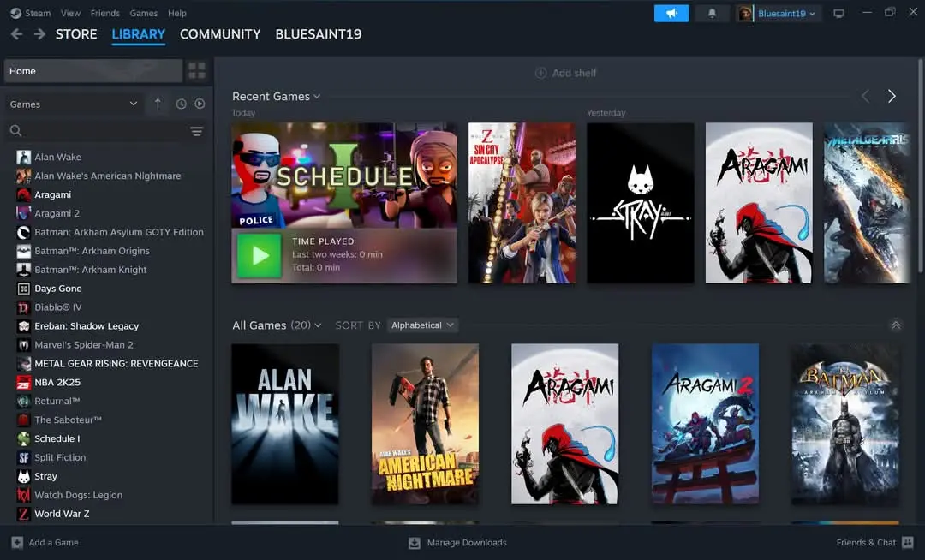Change the Alphabetical sort dropdown

pyautogui.click(x=422, y=325)
